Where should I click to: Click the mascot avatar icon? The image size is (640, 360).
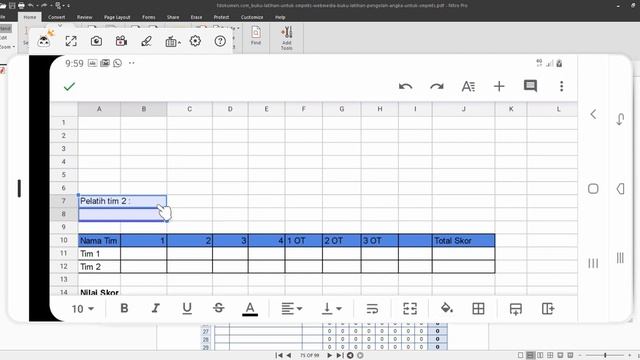pyautogui.click(x=44, y=40)
